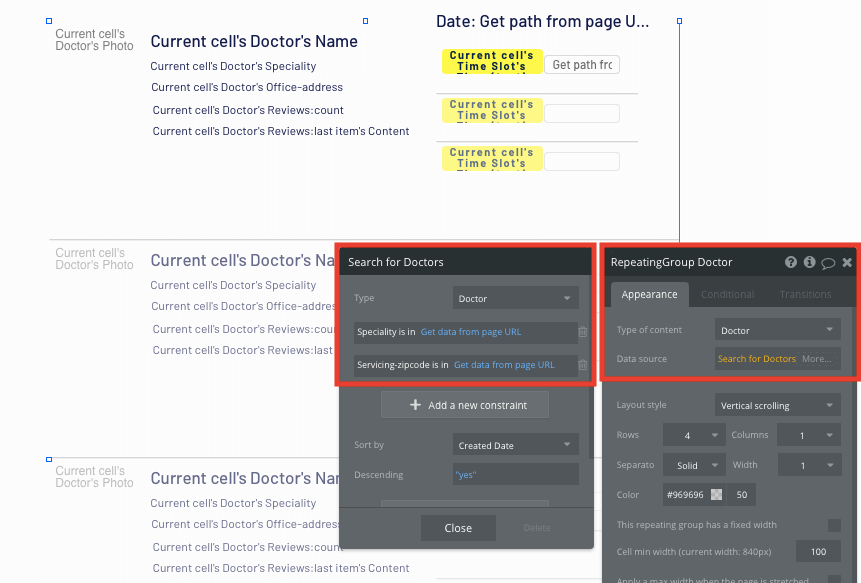Open the Separator style dropdown showing Solid
This screenshot has height=583, width=861.
pyautogui.click(x=693, y=464)
